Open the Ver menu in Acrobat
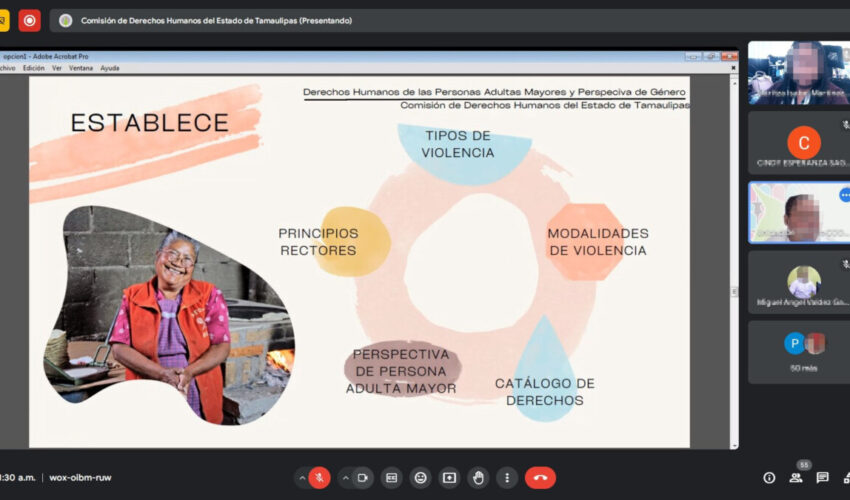 pyautogui.click(x=57, y=68)
